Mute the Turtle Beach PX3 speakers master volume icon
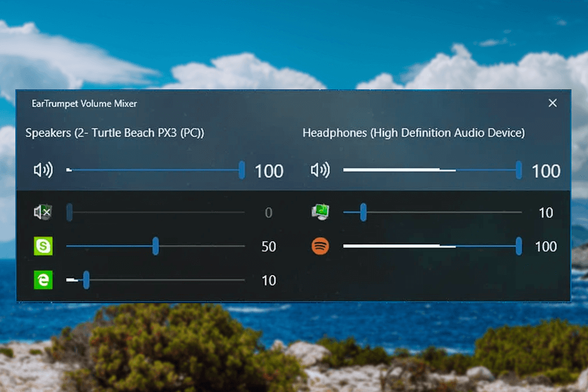Screen dimensions: 588x392 coord(43,170)
